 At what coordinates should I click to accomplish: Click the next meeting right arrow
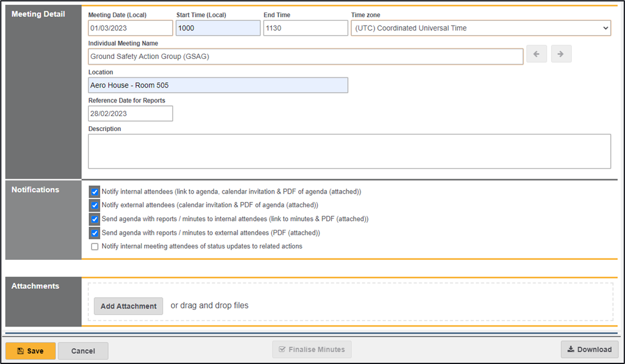tap(561, 54)
